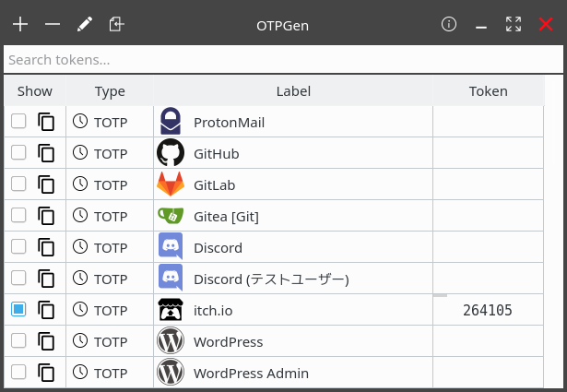Edit tokens with the pencil icon
This screenshot has width=567, height=392.
pyautogui.click(x=85, y=25)
